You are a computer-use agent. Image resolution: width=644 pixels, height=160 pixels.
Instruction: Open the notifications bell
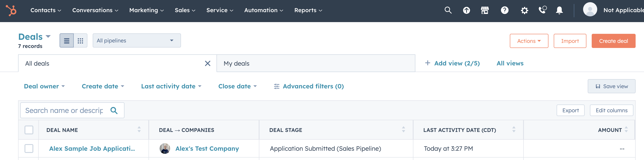click(559, 10)
